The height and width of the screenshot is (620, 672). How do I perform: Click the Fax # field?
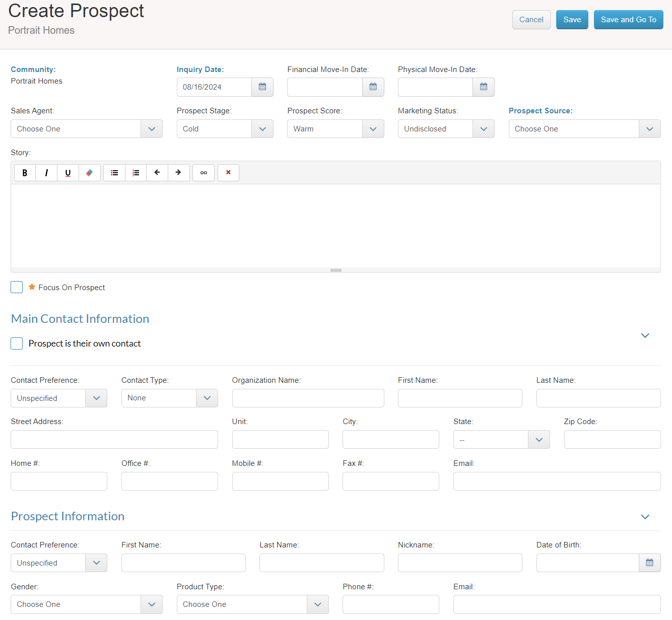click(x=391, y=481)
